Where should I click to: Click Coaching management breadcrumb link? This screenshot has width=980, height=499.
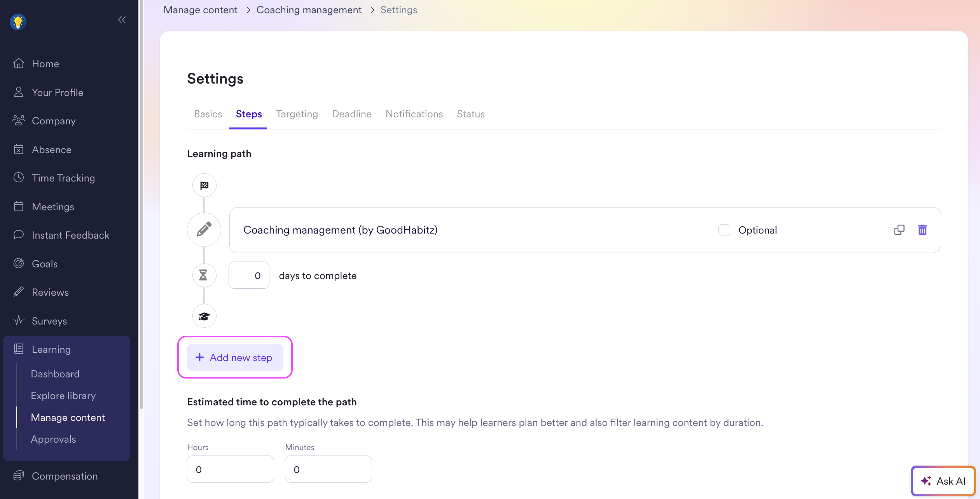(x=309, y=10)
